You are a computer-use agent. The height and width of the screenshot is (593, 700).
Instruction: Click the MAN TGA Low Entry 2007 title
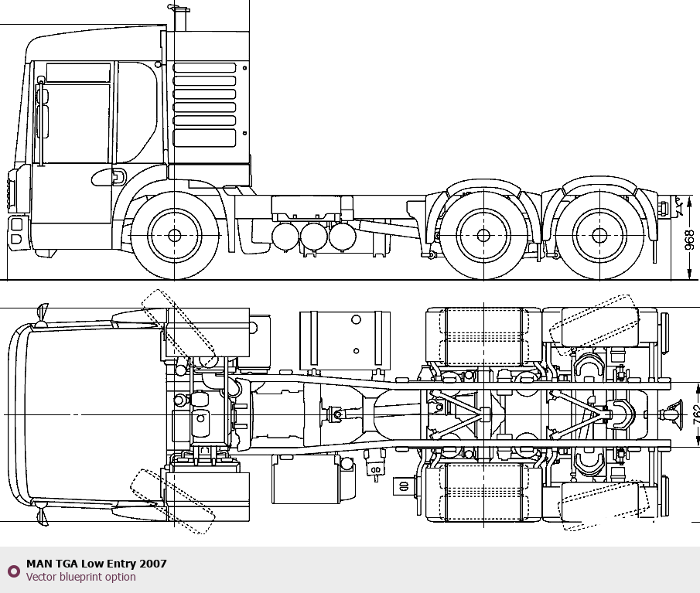(x=97, y=564)
